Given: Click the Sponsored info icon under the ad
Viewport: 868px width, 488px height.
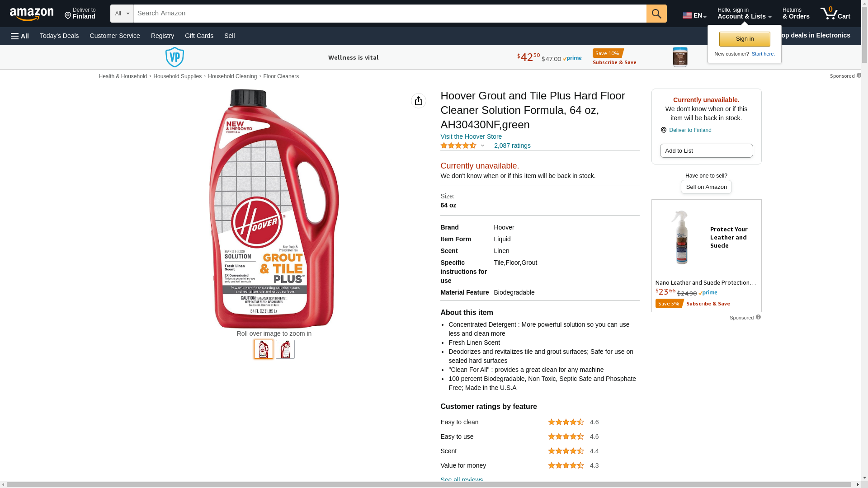Looking at the screenshot, I should click(758, 317).
